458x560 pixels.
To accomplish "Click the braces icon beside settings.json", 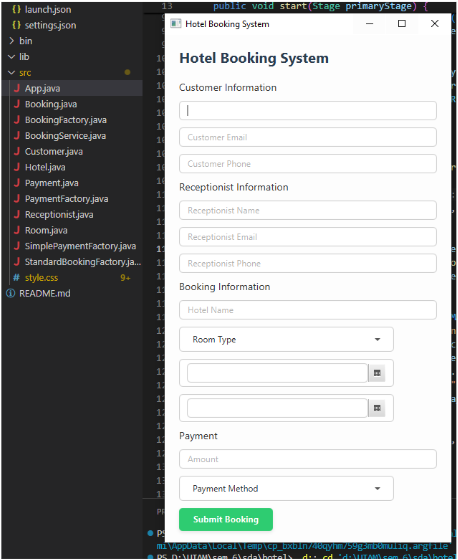I will tap(16, 25).
